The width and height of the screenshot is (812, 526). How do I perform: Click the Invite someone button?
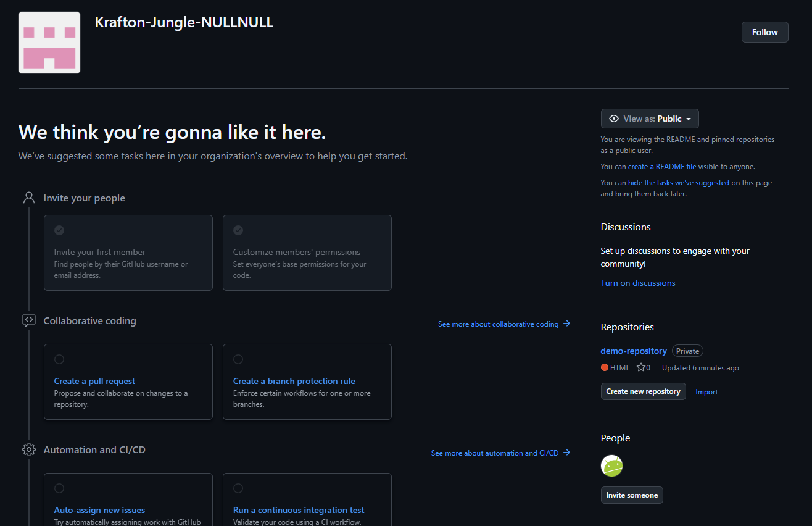(632, 495)
